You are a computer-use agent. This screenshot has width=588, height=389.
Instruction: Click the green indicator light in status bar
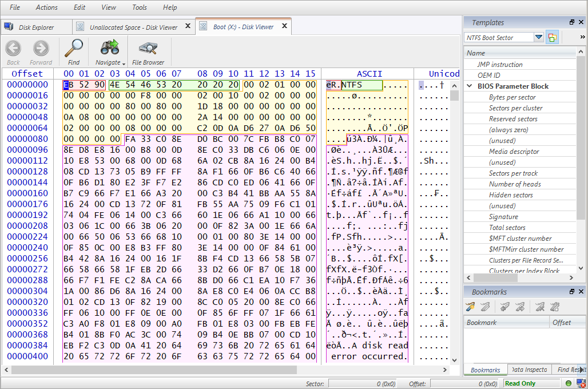click(569, 383)
